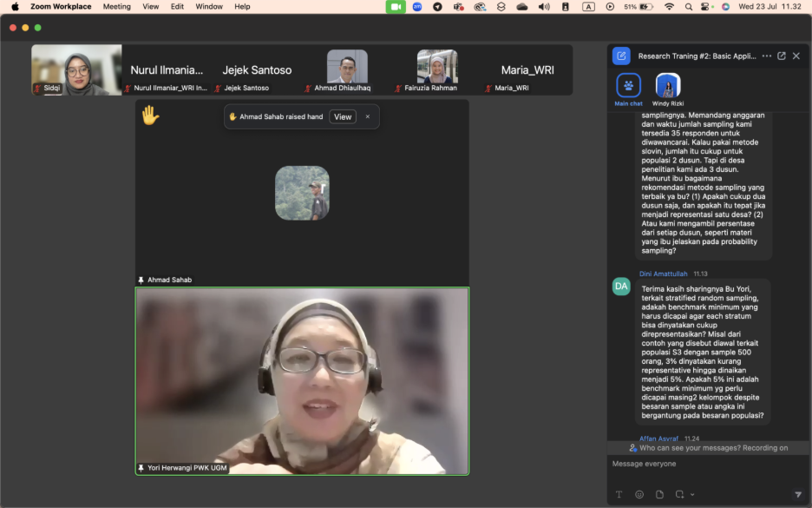Click the keyboard input source icon

[x=588, y=7]
